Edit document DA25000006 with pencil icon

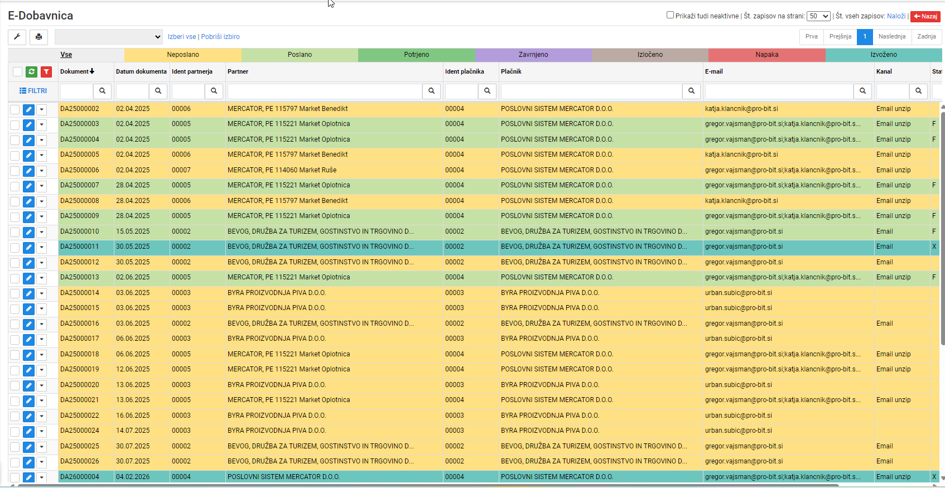point(28,170)
